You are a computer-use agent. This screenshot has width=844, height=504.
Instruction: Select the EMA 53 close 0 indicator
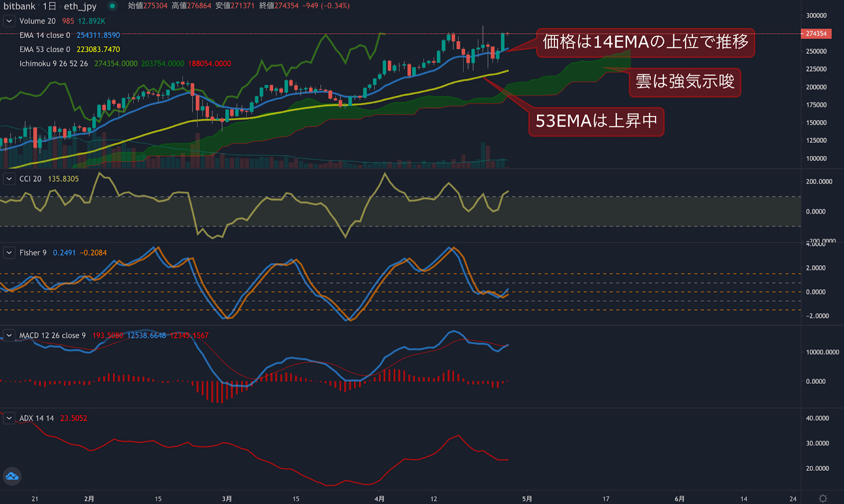pyautogui.click(x=44, y=50)
